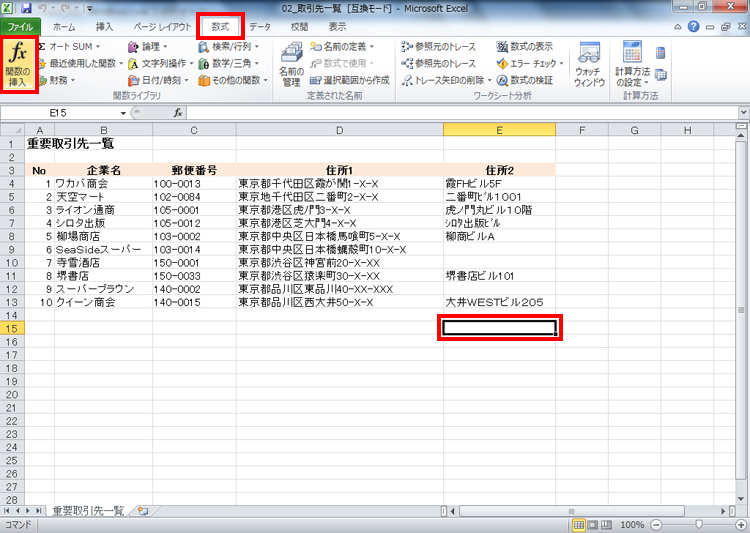
Task: Click トレース矢印の削除
Action: coord(447,80)
